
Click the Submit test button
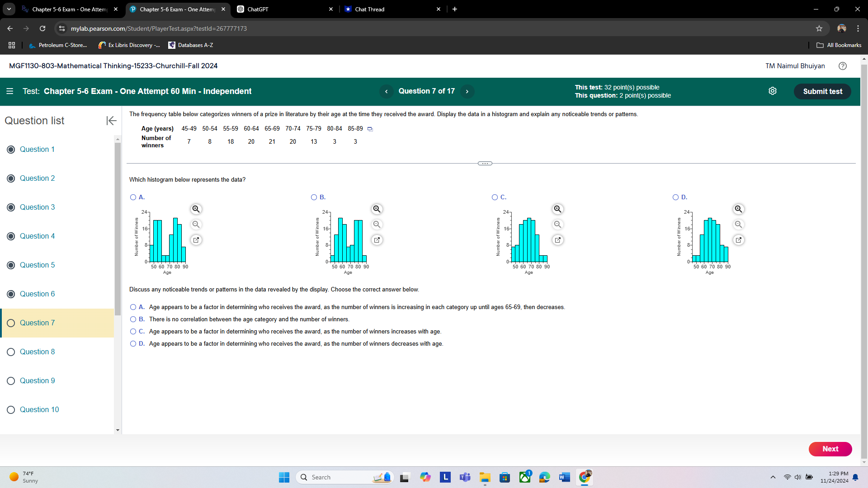tap(822, 91)
